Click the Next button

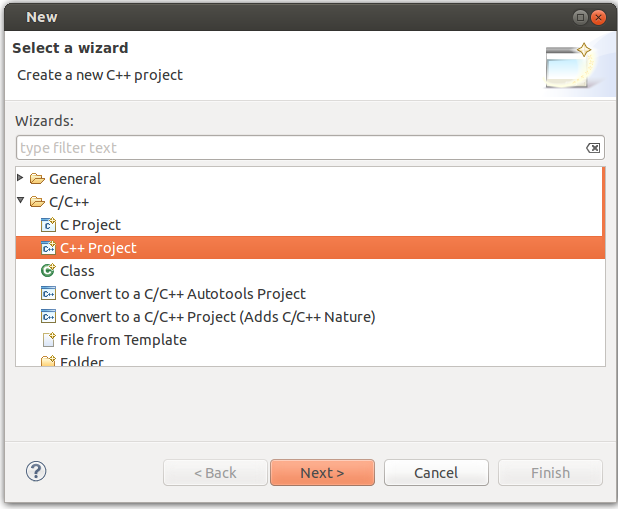pyautogui.click(x=322, y=472)
